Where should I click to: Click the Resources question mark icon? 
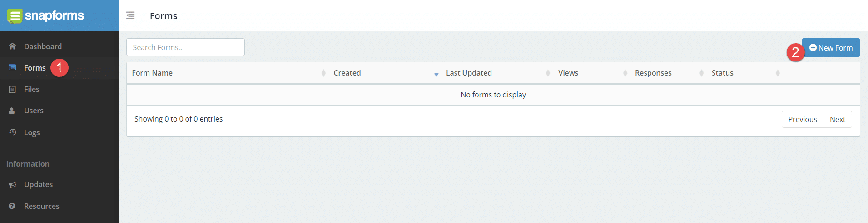tap(12, 206)
